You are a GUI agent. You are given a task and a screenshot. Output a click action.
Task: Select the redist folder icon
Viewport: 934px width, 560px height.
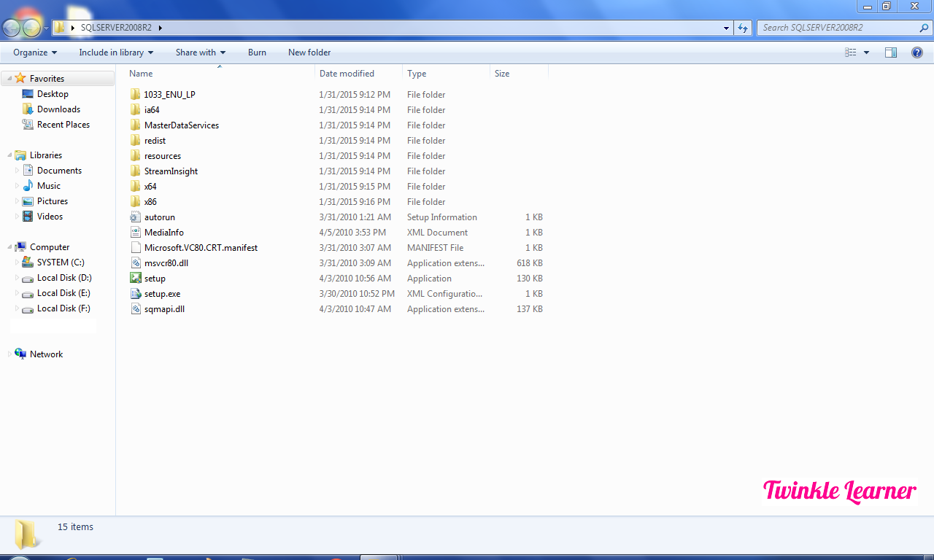coord(135,141)
